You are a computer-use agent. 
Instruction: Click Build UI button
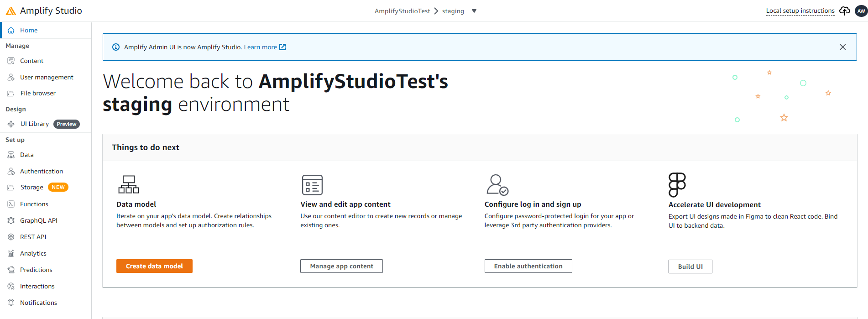click(690, 267)
